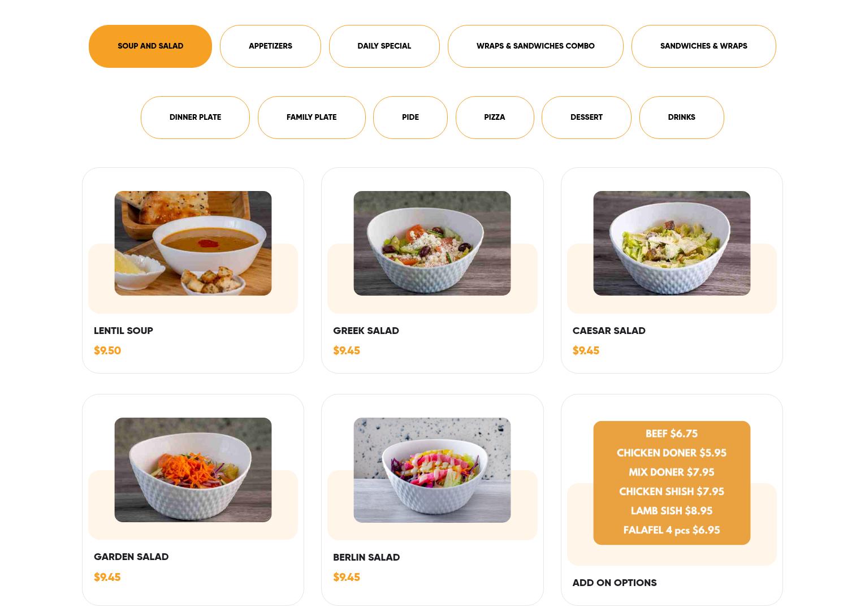Viewport: 865px width, 616px height.
Task: Open the Drinks category
Action: [x=682, y=118]
